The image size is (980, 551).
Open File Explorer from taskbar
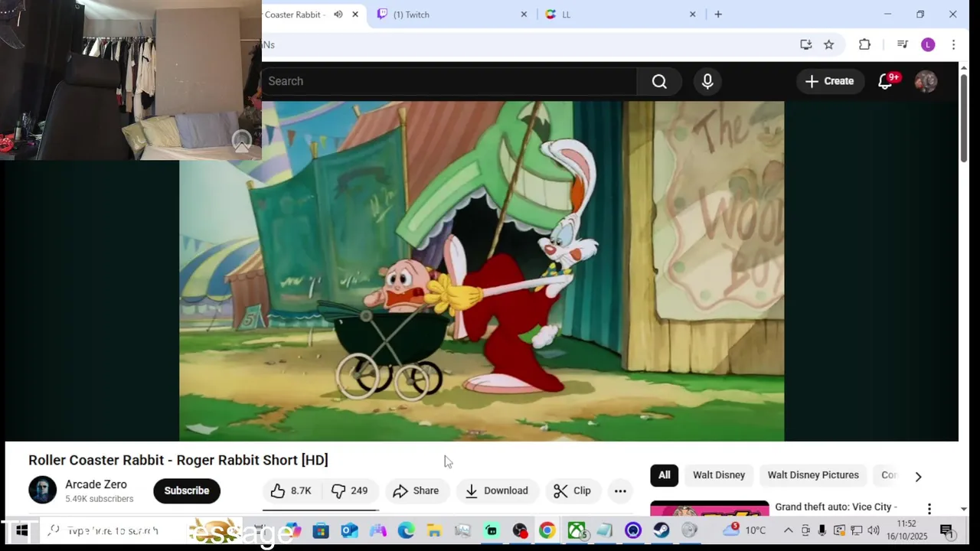point(434,530)
